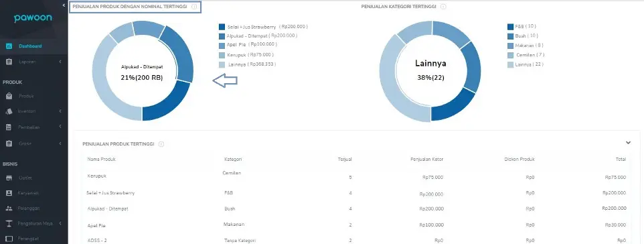Click the Inventori boxes icon
Viewport: 644px width, 244px height.
click(x=9, y=111)
